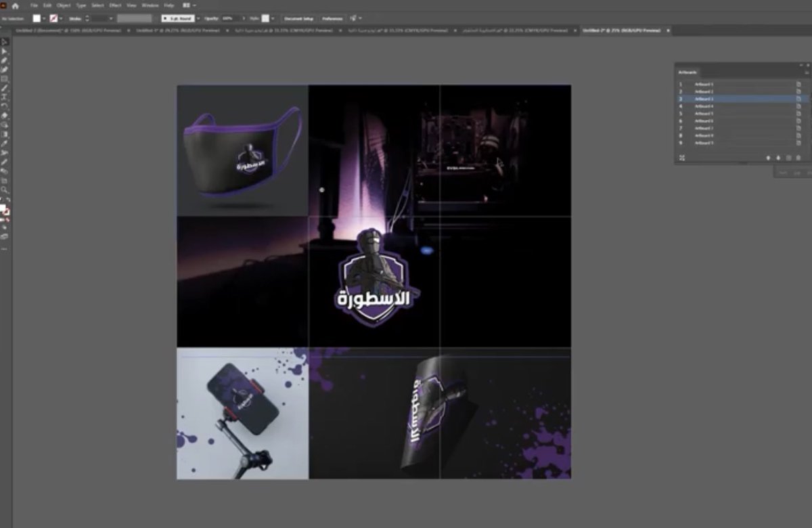Open options icon for Artboard 5 row
The image size is (812, 528).
coord(798,114)
